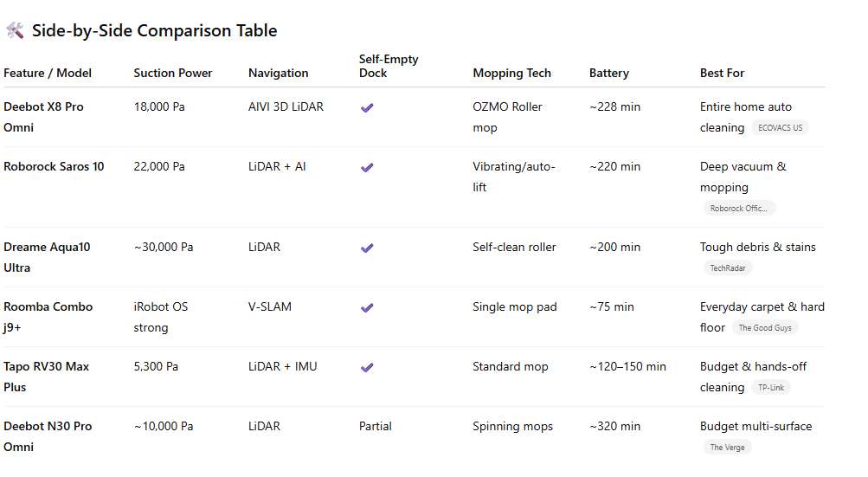The height and width of the screenshot is (477, 868).
Task: Click the Navigation column header
Action: pyautogui.click(x=278, y=74)
